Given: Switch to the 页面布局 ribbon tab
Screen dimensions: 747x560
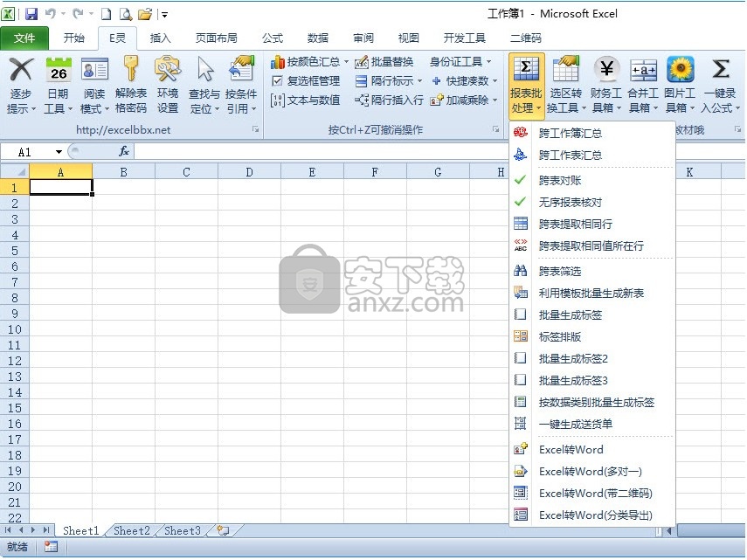Looking at the screenshot, I should coord(217,38).
